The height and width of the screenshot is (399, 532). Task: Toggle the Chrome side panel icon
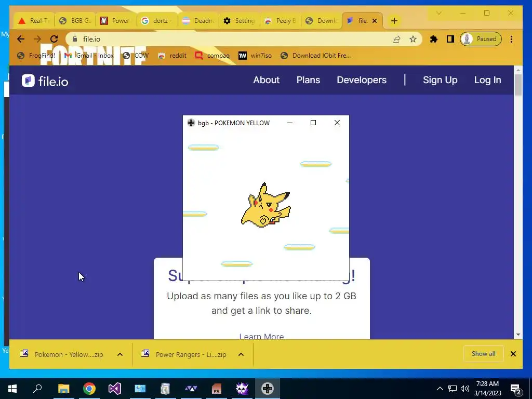(450, 39)
